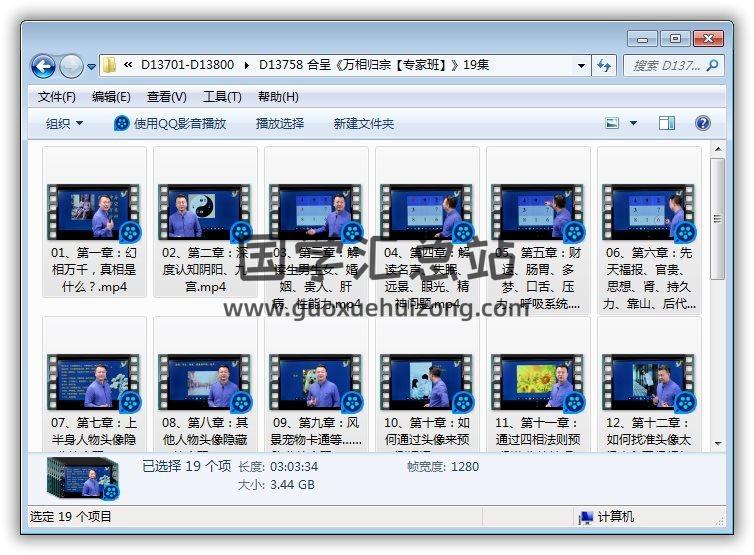
Task: Click the scrollbar up arrow
Action: tap(717, 149)
